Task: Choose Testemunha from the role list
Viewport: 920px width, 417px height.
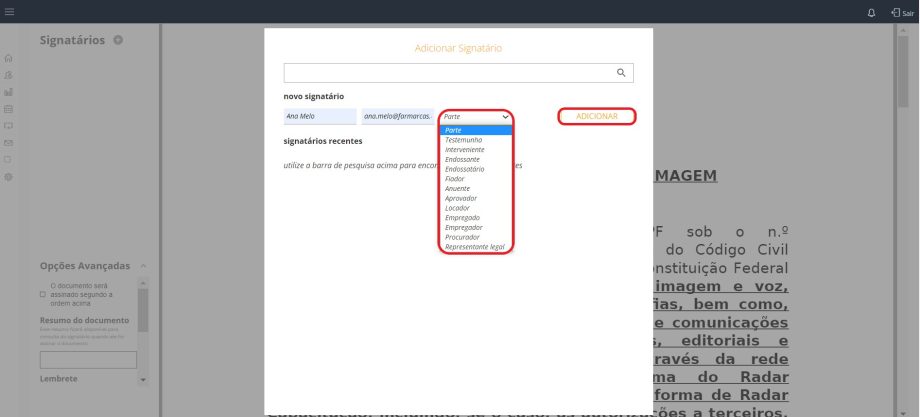Action: pyautogui.click(x=463, y=140)
